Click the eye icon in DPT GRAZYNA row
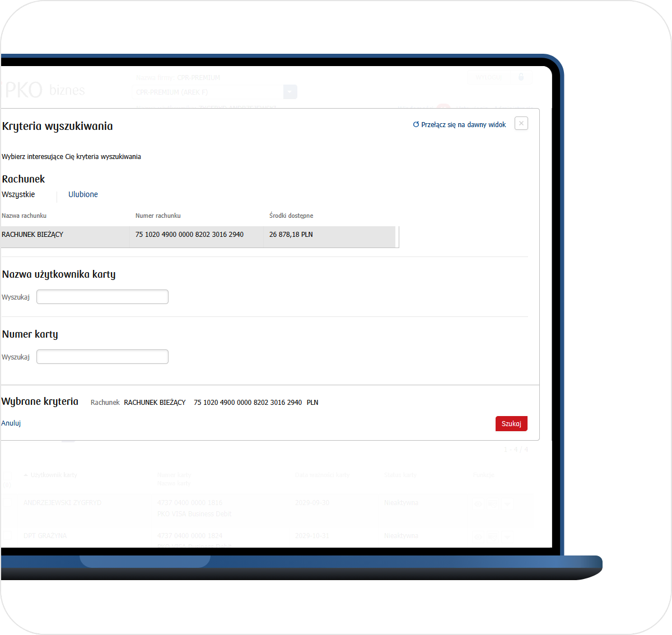The height and width of the screenshot is (635, 672). (x=478, y=537)
